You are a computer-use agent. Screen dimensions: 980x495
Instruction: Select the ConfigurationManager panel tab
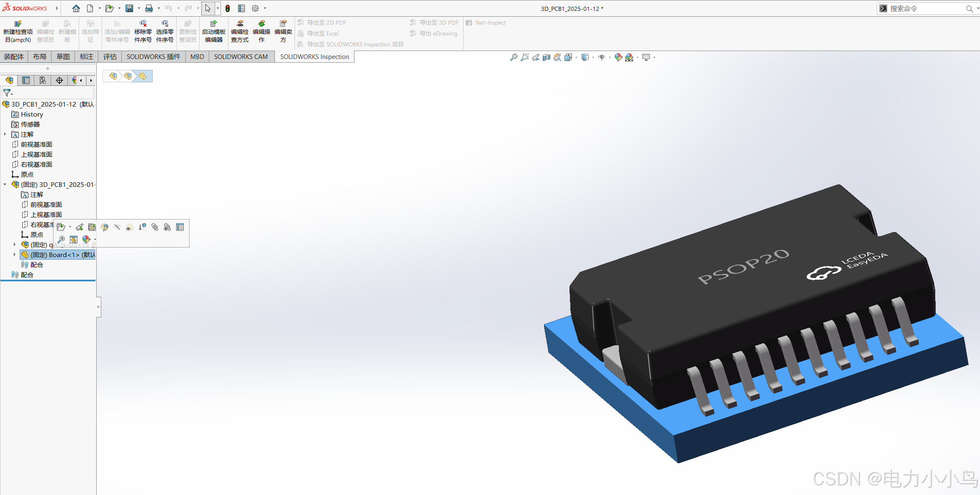(43, 80)
